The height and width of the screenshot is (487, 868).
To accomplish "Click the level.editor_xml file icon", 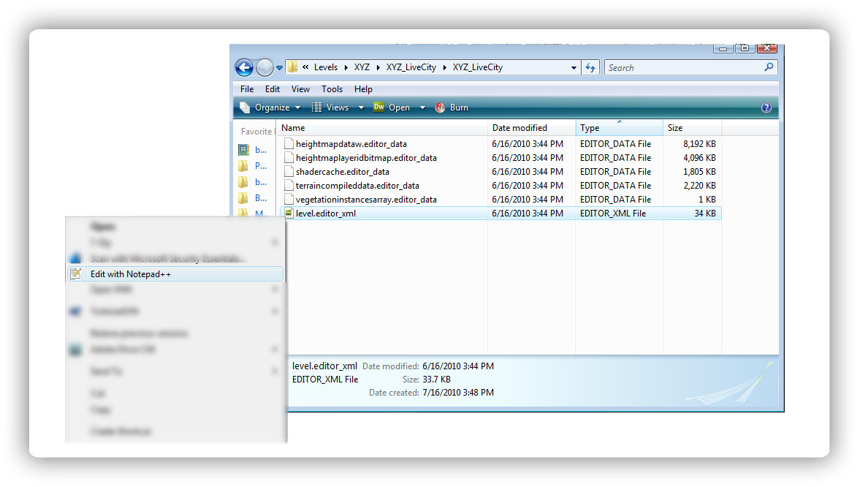I will click(x=289, y=214).
